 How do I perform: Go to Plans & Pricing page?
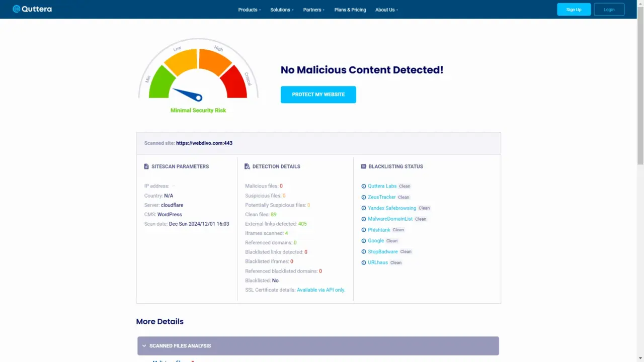(350, 10)
